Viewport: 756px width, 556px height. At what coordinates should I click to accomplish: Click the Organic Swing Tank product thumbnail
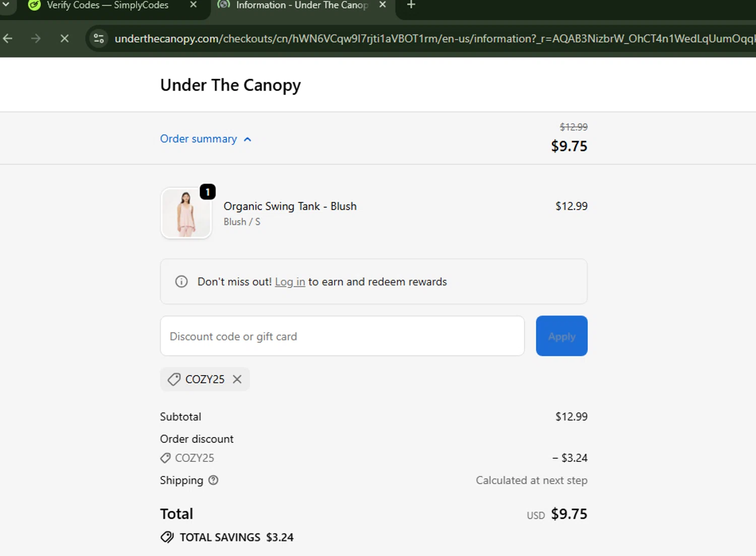[186, 213]
